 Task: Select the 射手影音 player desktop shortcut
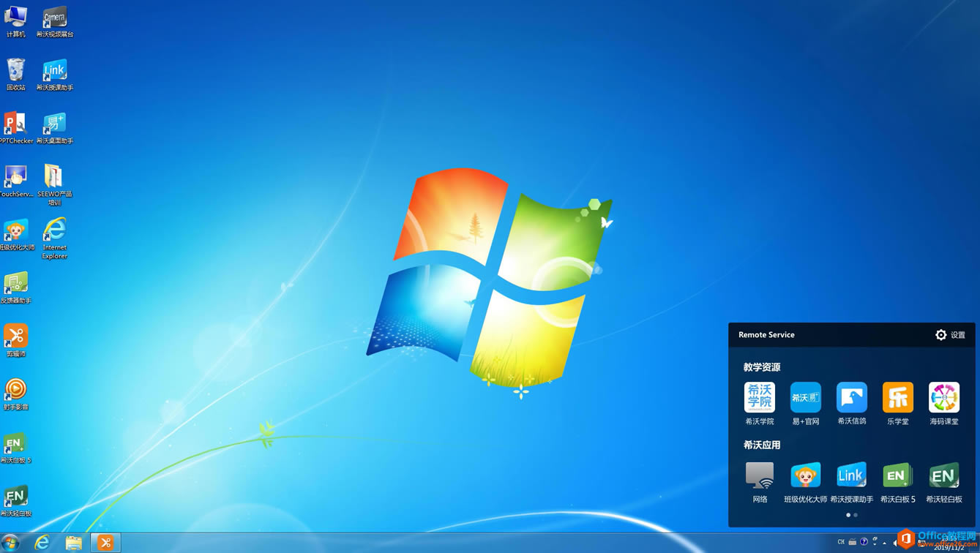[15, 394]
